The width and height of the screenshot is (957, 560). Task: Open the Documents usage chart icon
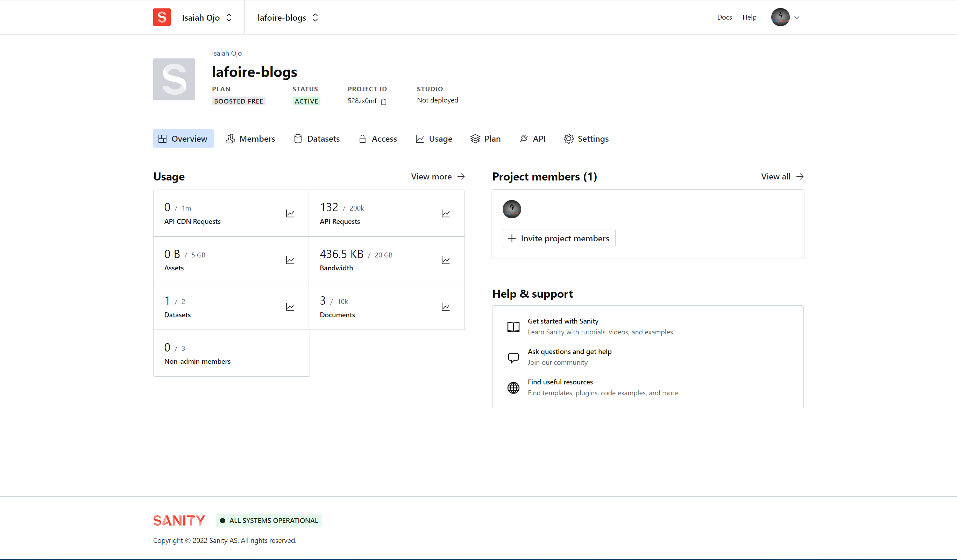pyautogui.click(x=446, y=307)
